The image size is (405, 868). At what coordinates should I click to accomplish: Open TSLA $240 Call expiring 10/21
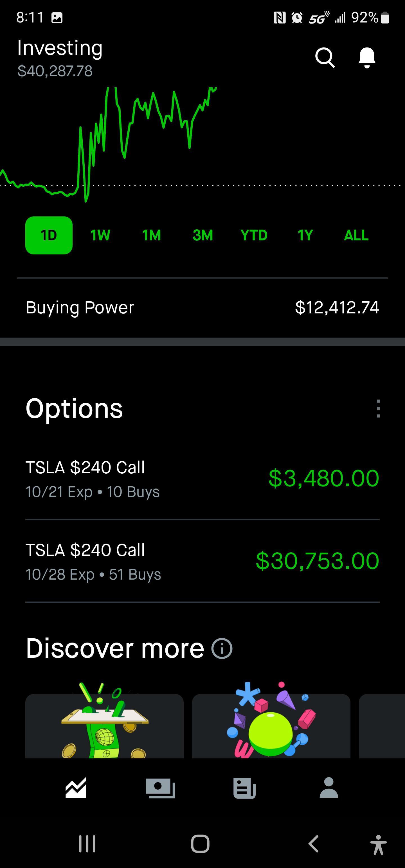click(202, 478)
